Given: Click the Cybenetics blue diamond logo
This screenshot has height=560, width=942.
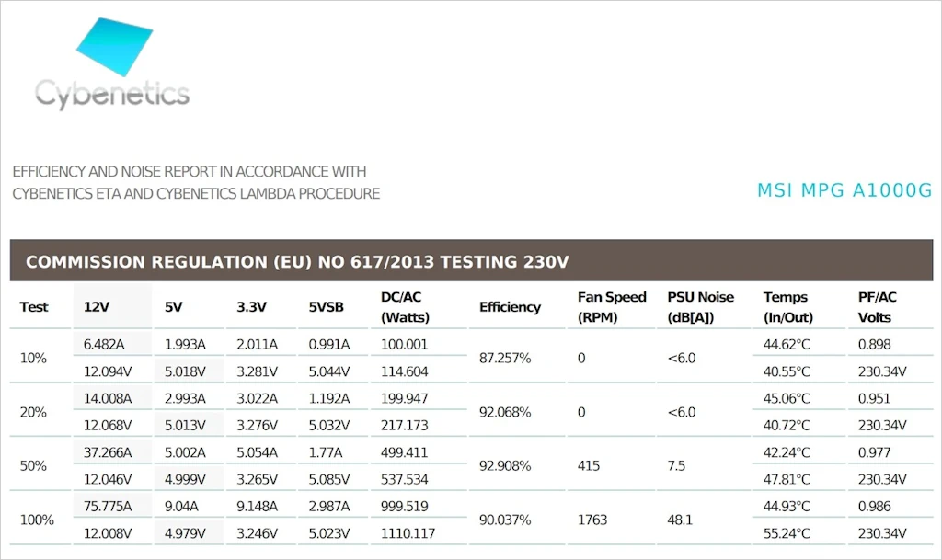Looking at the screenshot, I should tap(115, 47).
